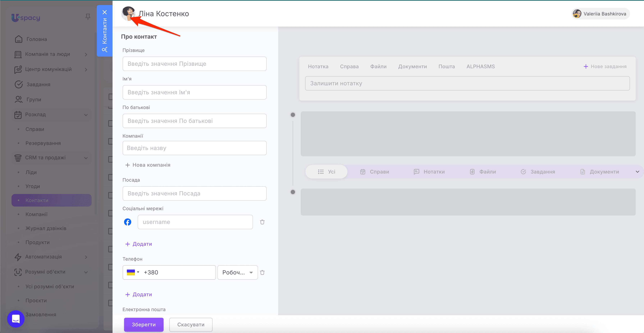Pin the sidebar with pin icon
644x333 pixels.
(88, 17)
